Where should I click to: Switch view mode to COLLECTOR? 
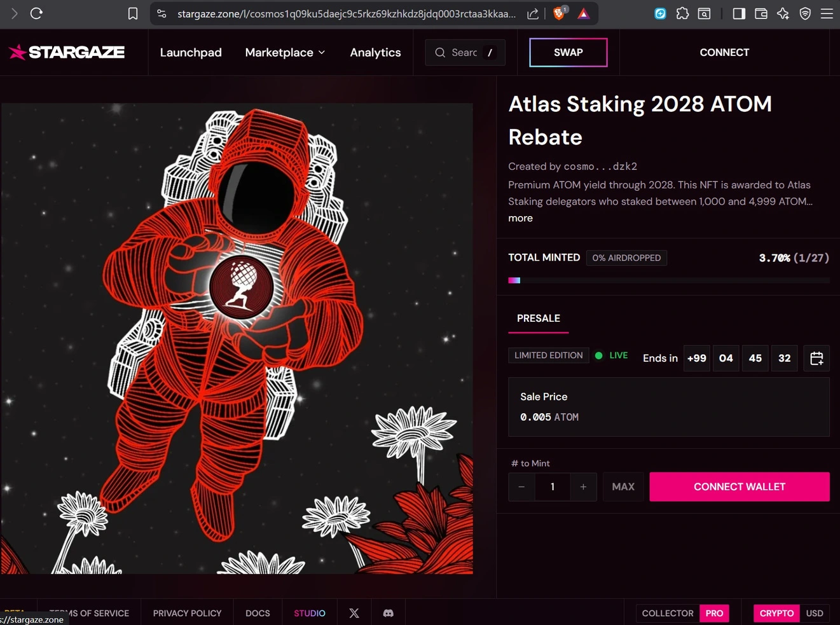tap(668, 613)
